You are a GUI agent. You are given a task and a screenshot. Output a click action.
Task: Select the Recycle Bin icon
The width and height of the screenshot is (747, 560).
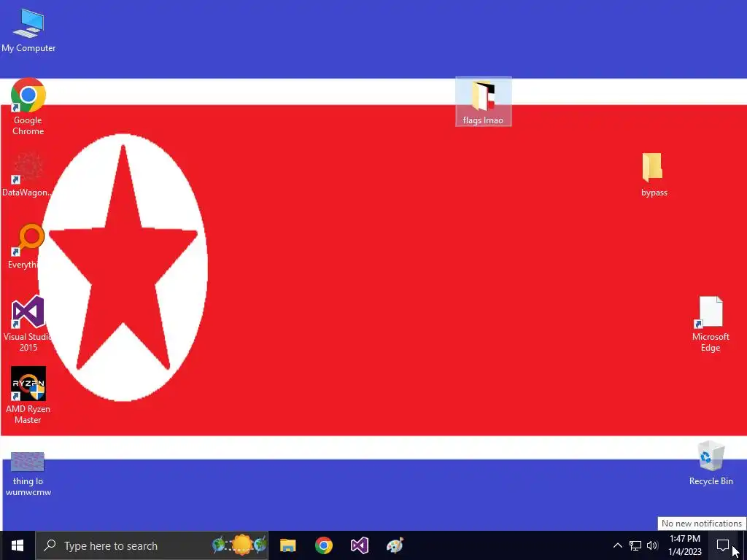tap(711, 463)
